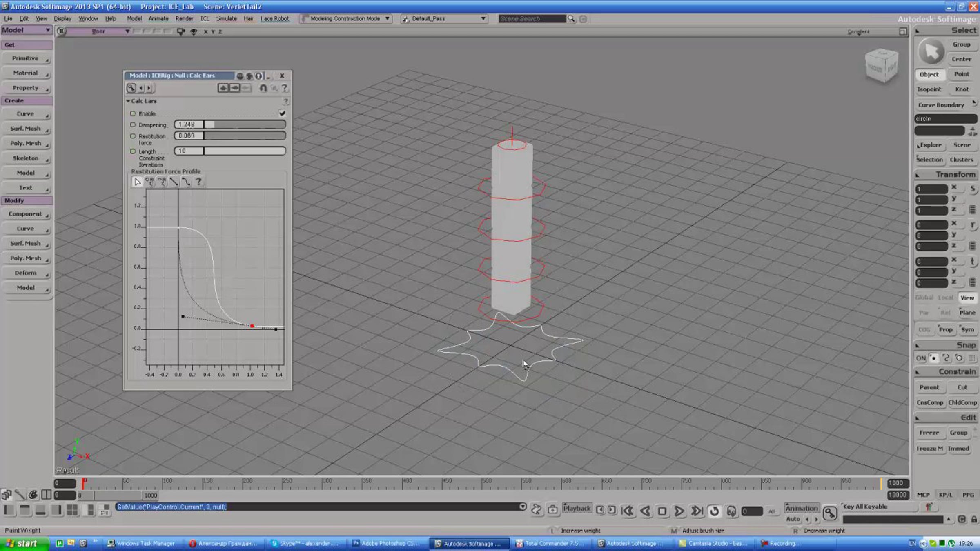Click the Parent constrain button
Image resolution: width=980 pixels, height=551 pixels.
(x=929, y=387)
